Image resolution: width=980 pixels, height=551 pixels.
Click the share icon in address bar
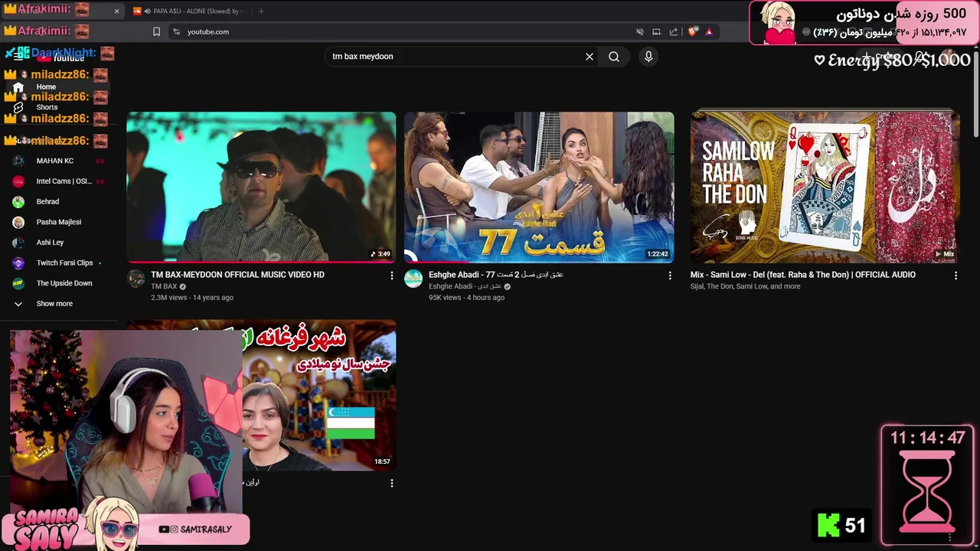[674, 32]
